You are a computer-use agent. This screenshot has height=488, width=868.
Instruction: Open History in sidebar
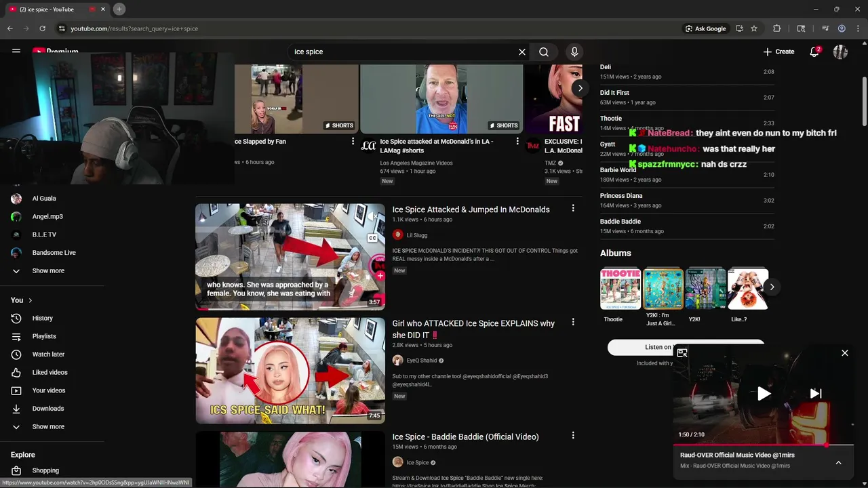point(42,318)
